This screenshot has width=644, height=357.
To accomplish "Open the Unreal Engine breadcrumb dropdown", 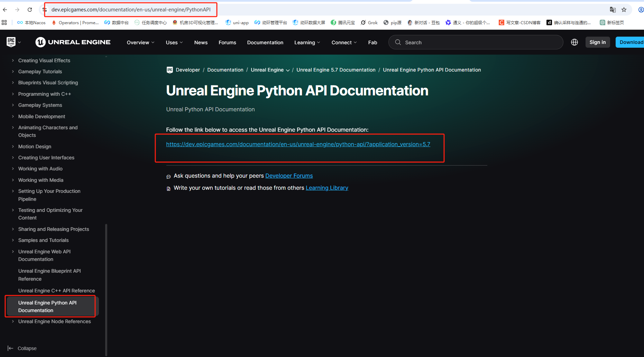I will (x=288, y=70).
